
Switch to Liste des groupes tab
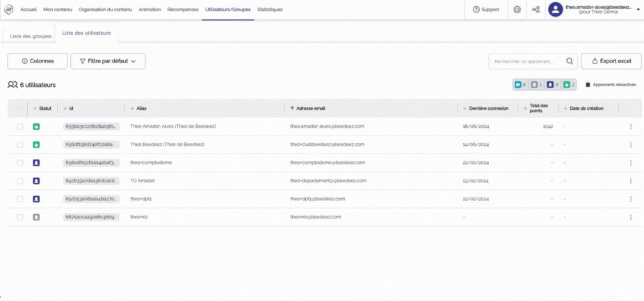pos(31,35)
